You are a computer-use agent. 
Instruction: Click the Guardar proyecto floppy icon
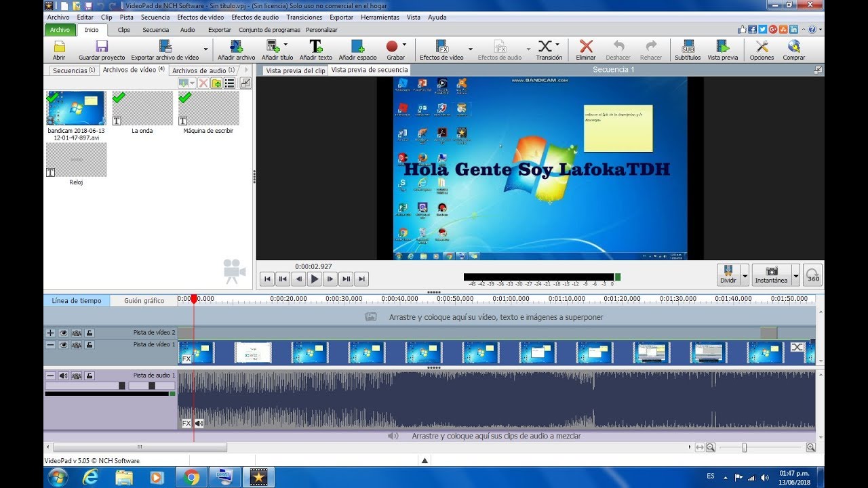(102, 47)
